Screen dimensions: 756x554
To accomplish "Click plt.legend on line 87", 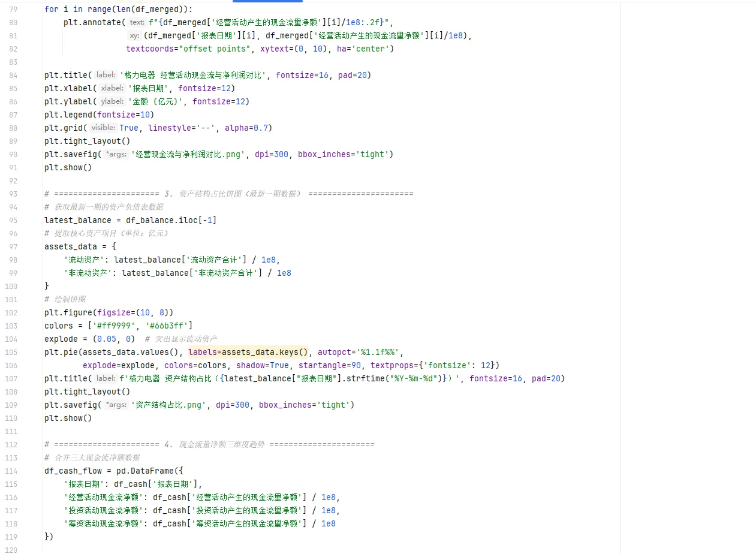I will tap(68, 115).
